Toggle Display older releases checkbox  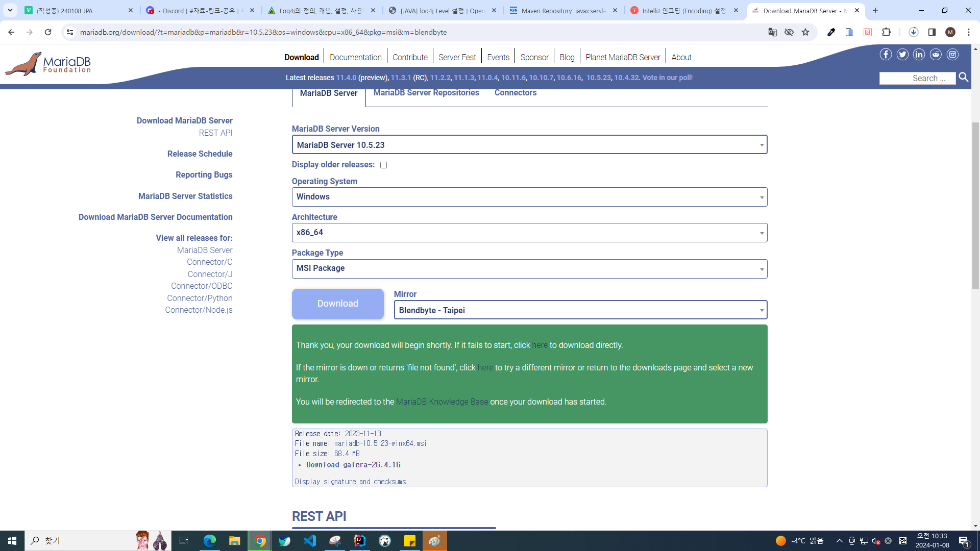coord(383,165)
